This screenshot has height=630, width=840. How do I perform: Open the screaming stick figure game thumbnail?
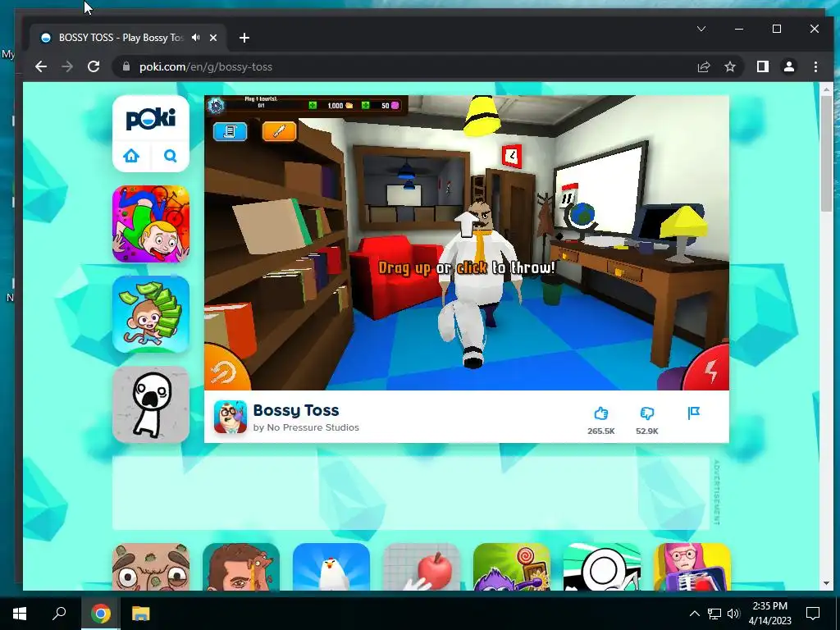coord(151,404)
